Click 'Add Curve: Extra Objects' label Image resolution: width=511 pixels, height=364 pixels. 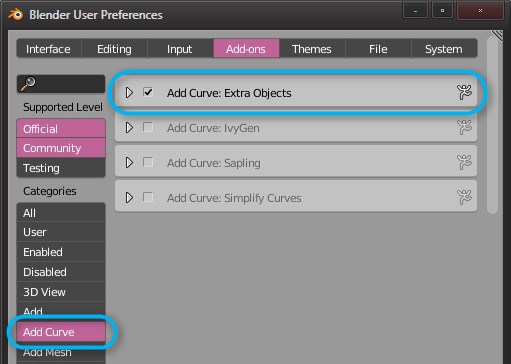pos(229,93)
